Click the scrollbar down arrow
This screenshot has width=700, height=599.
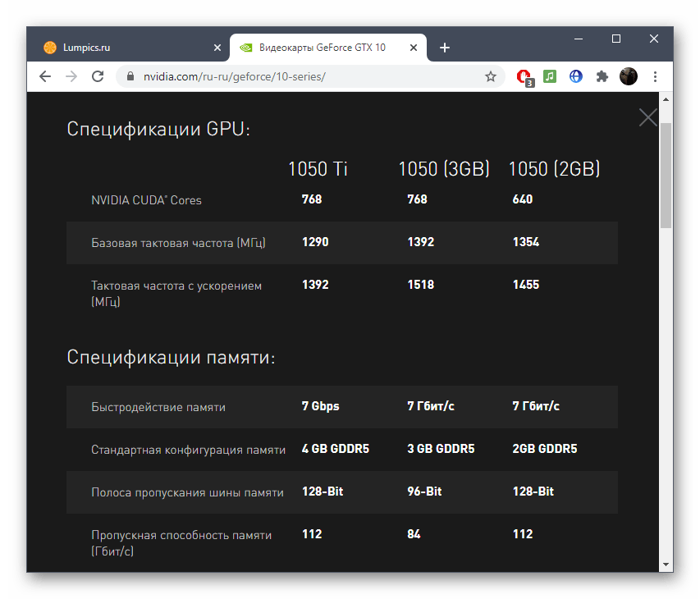tap(666, 565)
